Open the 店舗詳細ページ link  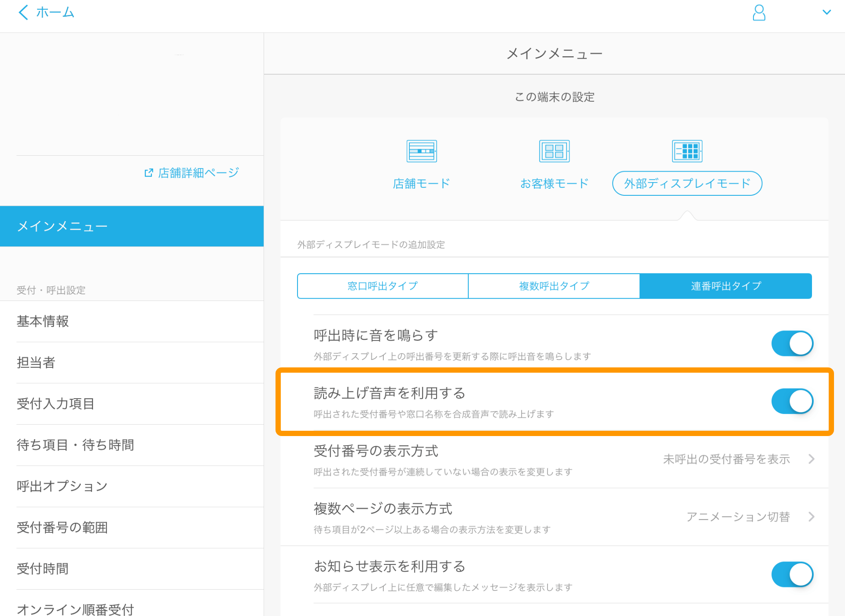(x=198, y=173)
